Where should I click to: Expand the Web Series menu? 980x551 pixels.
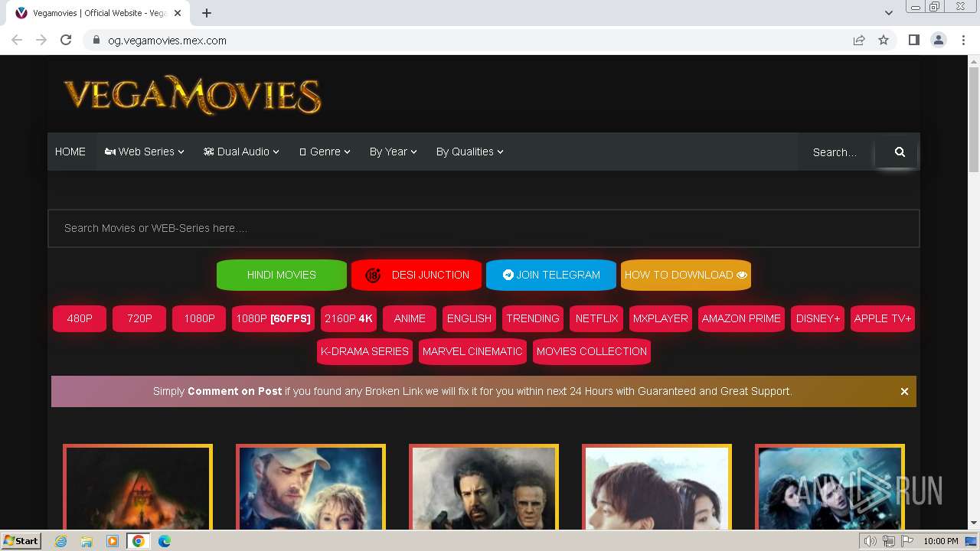[145, 152]
